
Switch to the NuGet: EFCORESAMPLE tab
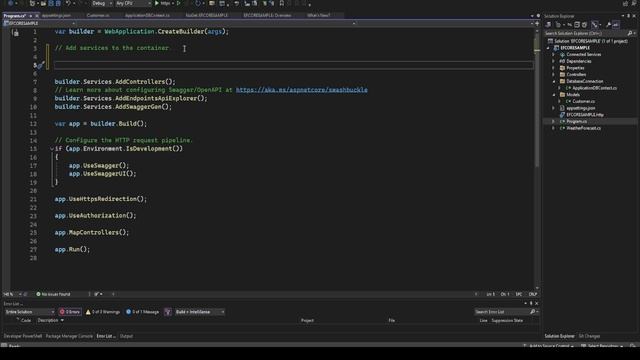pyautogui.click(x=207, y=16)
